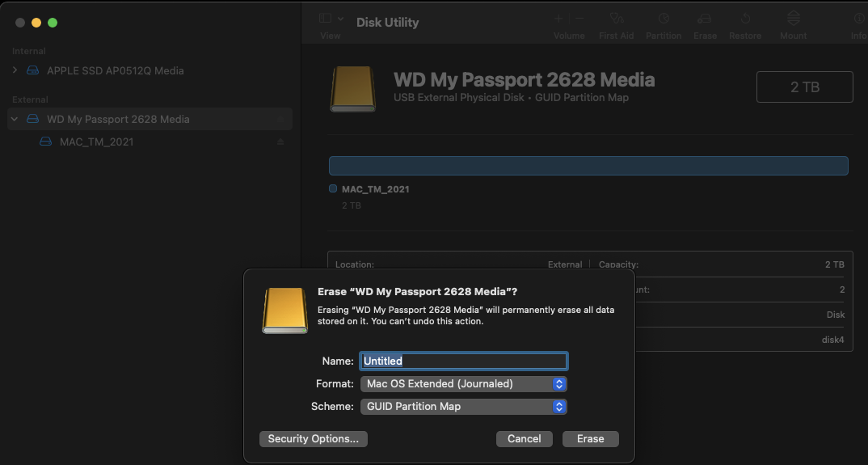This screenshot has height=465, width=868.
Task: Click the MAC_TM_2021 legend label
Action: point(375,189)
